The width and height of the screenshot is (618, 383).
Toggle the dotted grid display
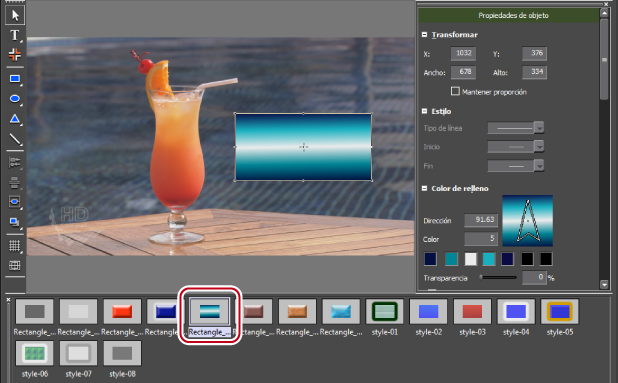[x=15, y=246]
